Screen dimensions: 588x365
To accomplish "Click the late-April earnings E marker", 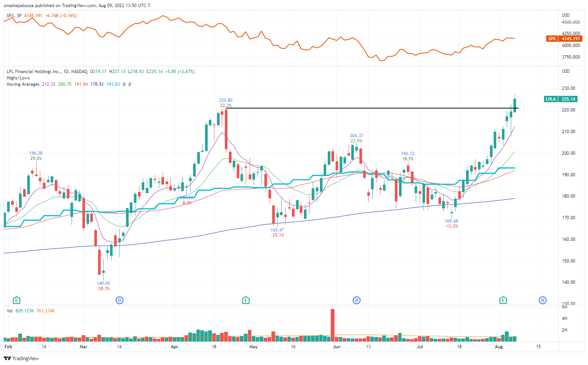I will pos(245,300).
